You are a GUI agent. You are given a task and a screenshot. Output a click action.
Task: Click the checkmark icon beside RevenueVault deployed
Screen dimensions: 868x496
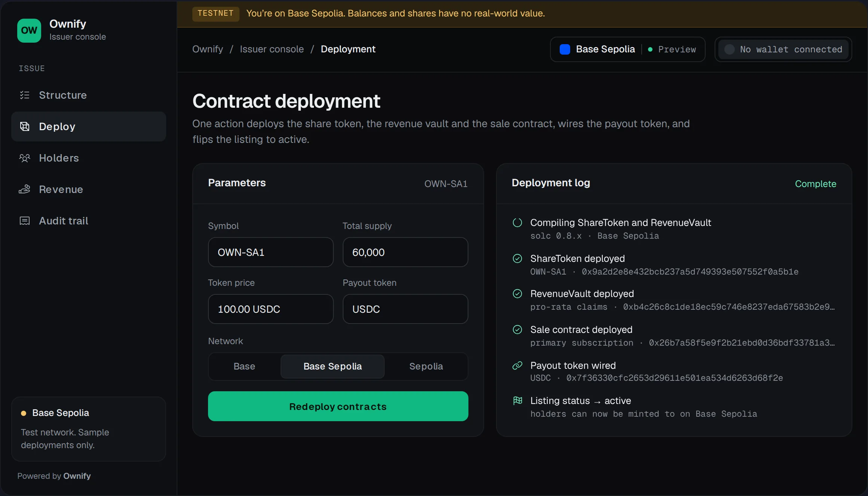point(517,294)
